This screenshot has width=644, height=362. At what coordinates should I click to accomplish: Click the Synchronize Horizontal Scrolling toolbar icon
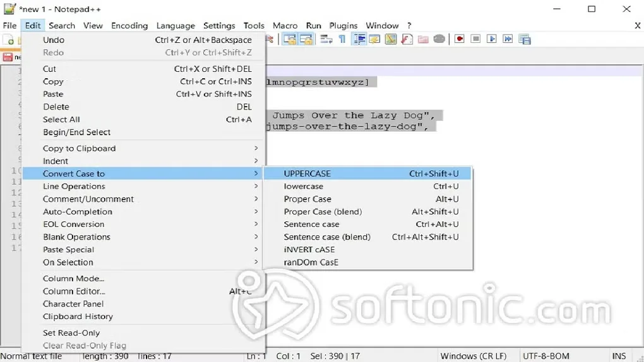[306, 39]
